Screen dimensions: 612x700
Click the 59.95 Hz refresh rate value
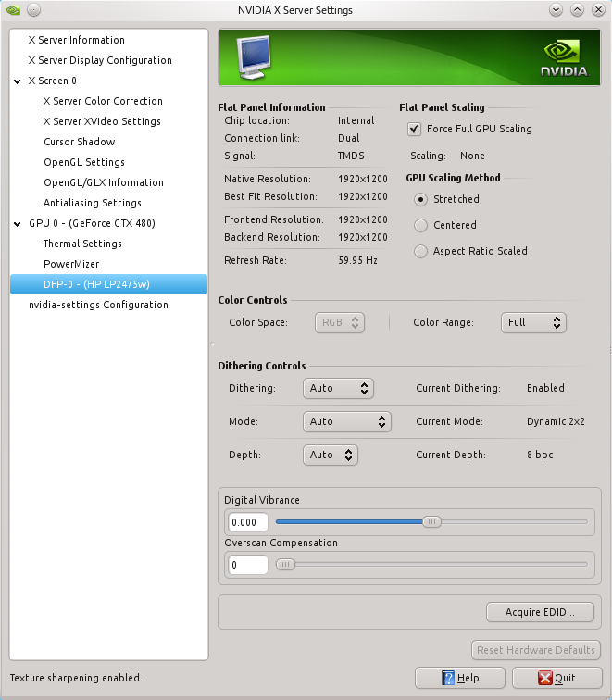[x=357, y=260]
